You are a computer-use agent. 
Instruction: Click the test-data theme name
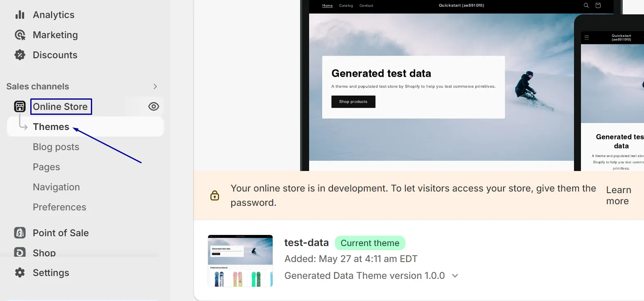(x=307, y=243)
